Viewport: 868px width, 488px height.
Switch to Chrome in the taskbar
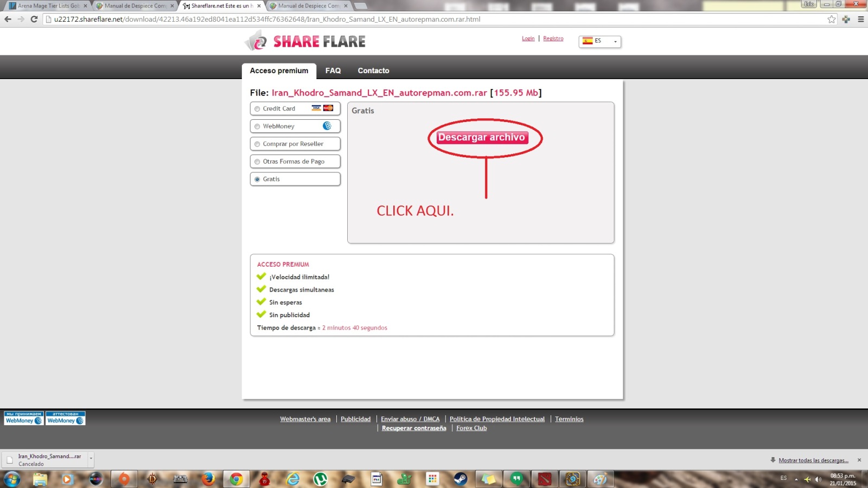pyautogui.click(x=236, y=479)
